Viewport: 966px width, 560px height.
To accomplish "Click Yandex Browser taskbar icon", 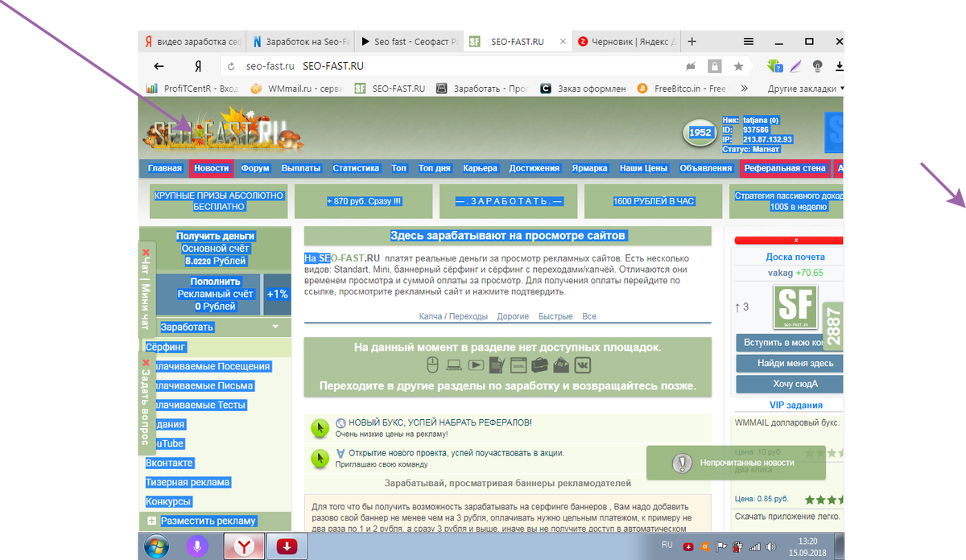I will [x=242, y=546].
